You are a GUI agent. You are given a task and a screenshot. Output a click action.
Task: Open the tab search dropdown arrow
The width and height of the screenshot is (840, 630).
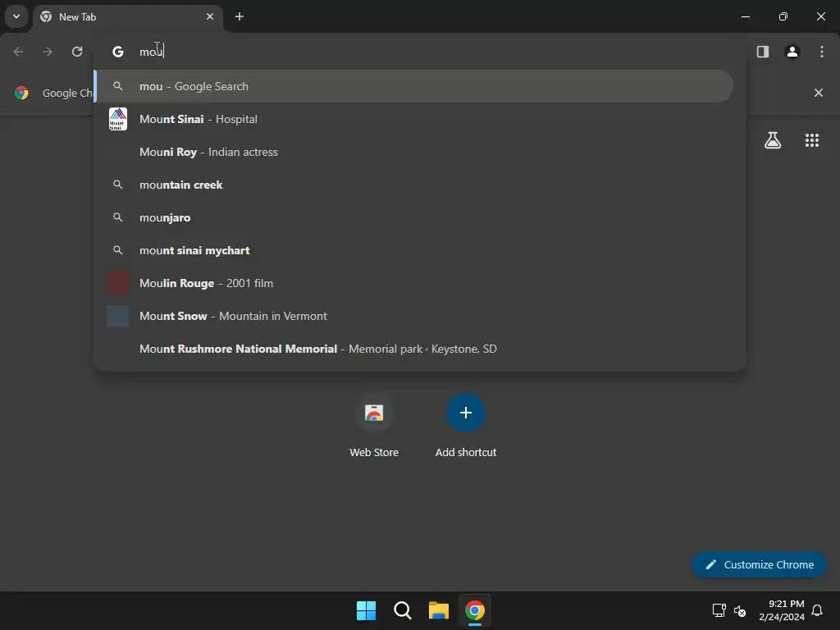(x=16, y=16)
